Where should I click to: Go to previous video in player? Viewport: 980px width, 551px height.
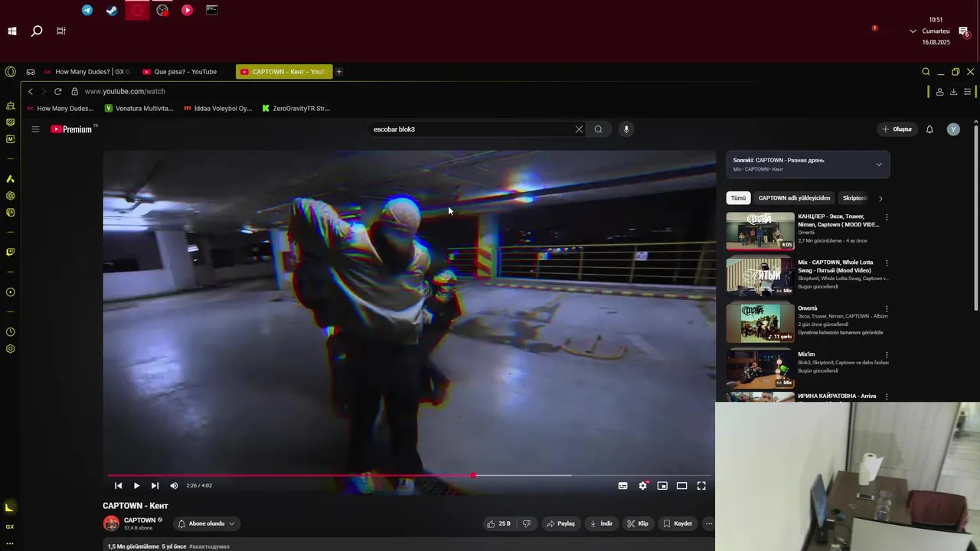coord(118,486)
